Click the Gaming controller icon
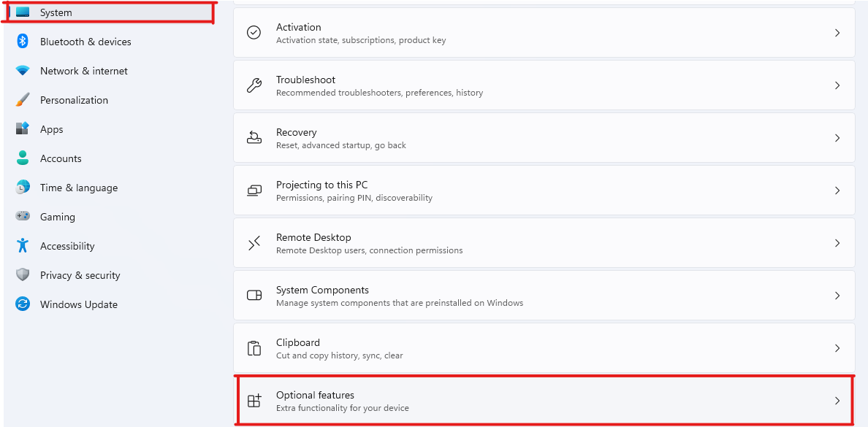Screen dimensions: 868x427 coord(23,216)
